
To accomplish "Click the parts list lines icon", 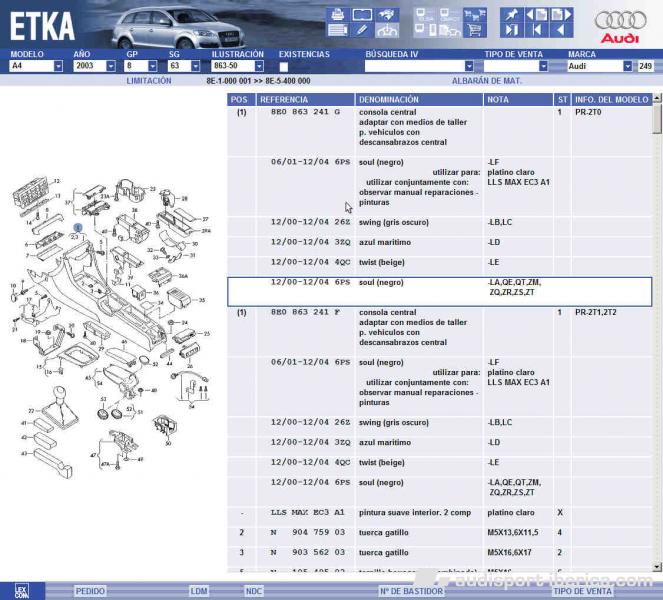I will click(x=337, y=30).
